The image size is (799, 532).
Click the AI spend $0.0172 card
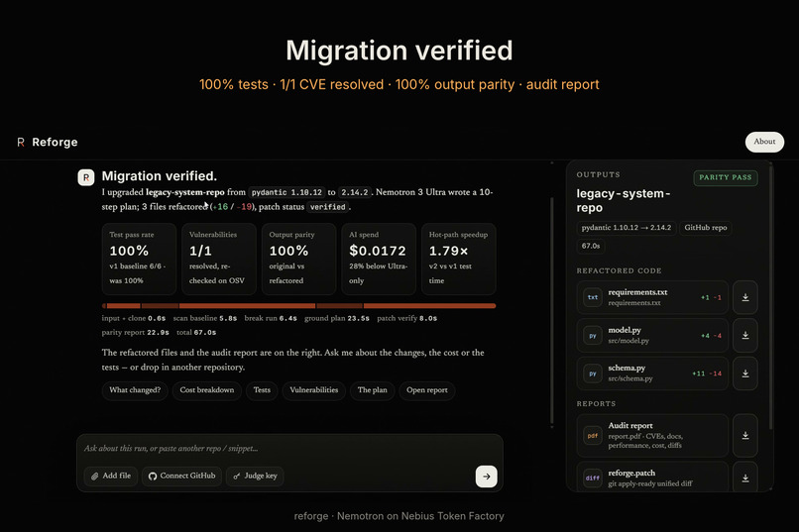pyautogui.click(x=379, y=260)
